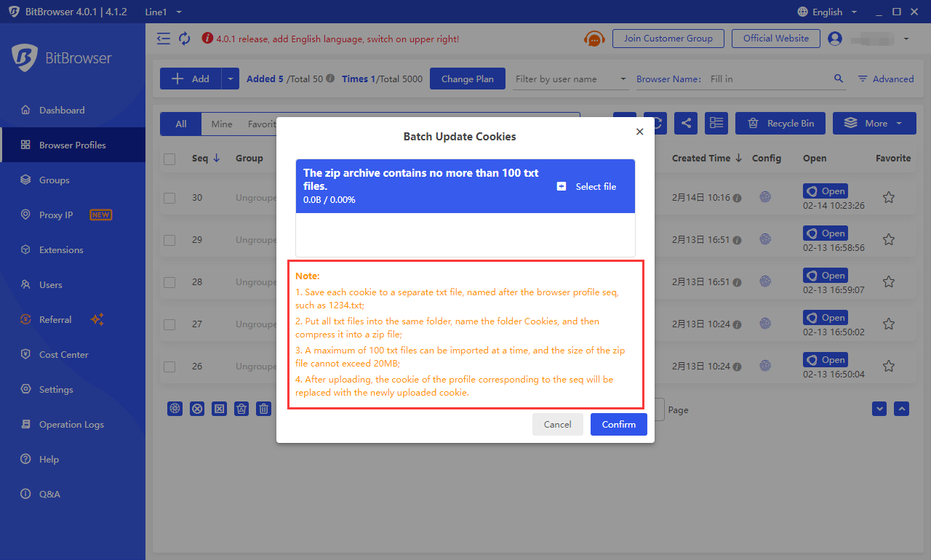Check the checkbox for profile 26

point(169,367)
